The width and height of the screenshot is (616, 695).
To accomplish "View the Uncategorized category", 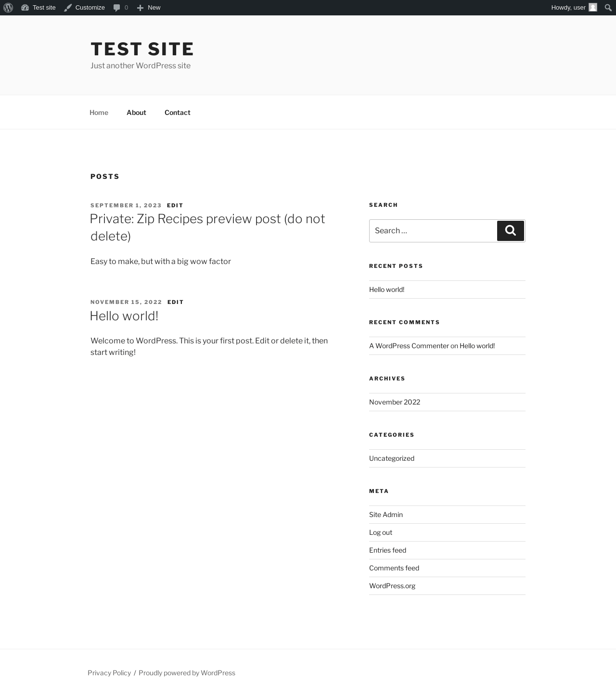I will [392, 458].
